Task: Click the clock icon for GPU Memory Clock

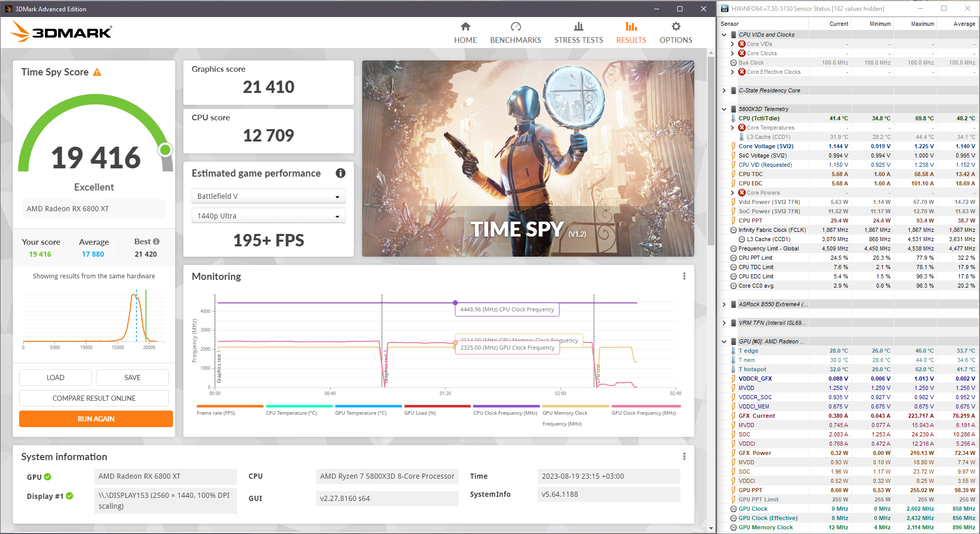Action: pos(733,527)
